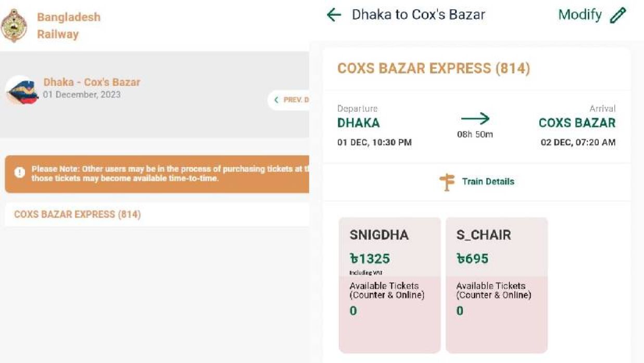Viewport: 644px width, 363px height.
Task: Open Train Details for Coxs Bazar Express
Action: tap(487, 182)
